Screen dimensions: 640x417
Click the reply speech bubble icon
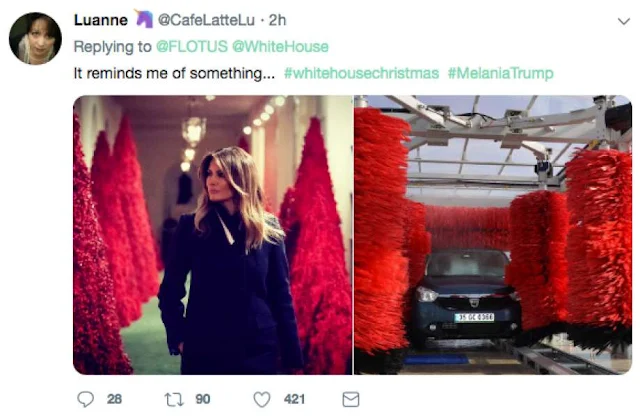coord(85,399)
